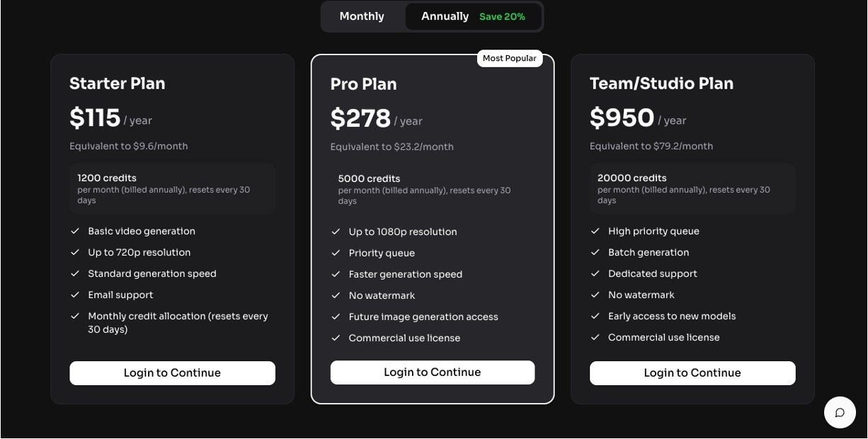Click the 5000 credits info box
The width and height of the screenshot is (868, 439).
click(432, 189)
